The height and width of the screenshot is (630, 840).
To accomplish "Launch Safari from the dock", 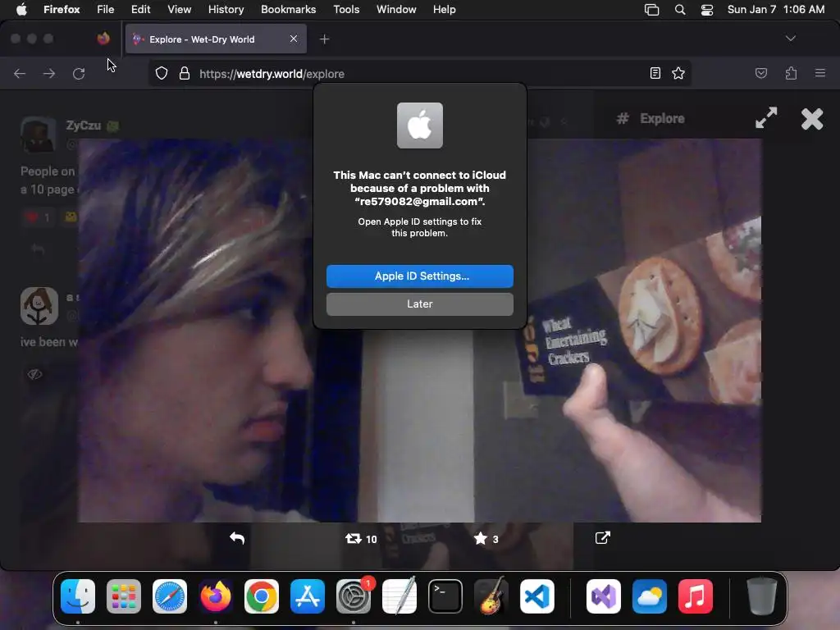I will tap(170, 596).
